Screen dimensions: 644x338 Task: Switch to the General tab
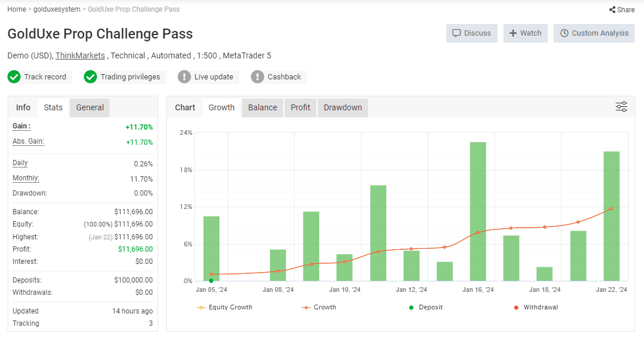89,108
